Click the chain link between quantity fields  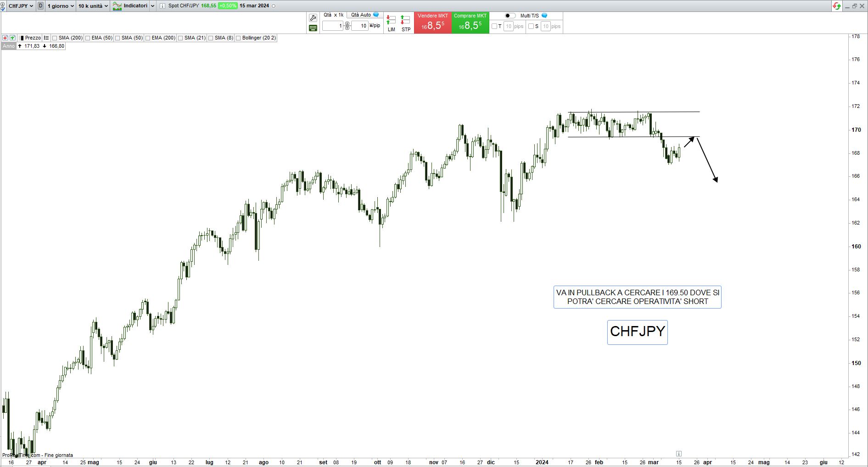point(347,26)
